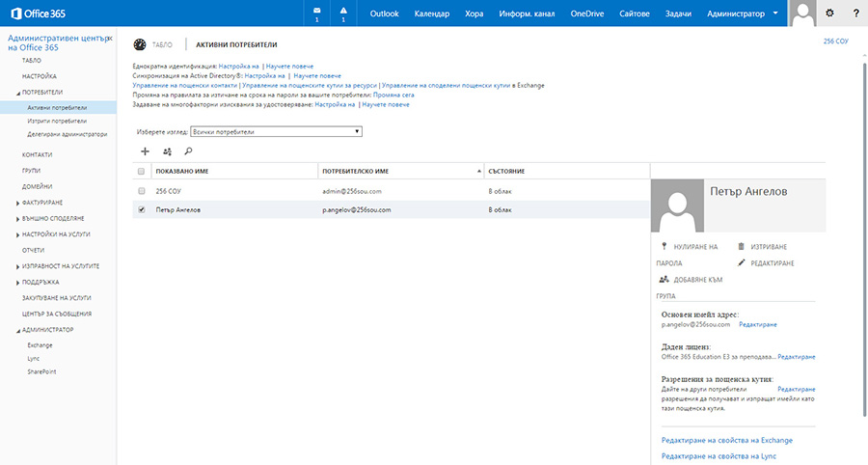Viewport: 868px width, 465px height.
Task: Open SharePoint admin in sidebar
Action: [x=42, y=372]
